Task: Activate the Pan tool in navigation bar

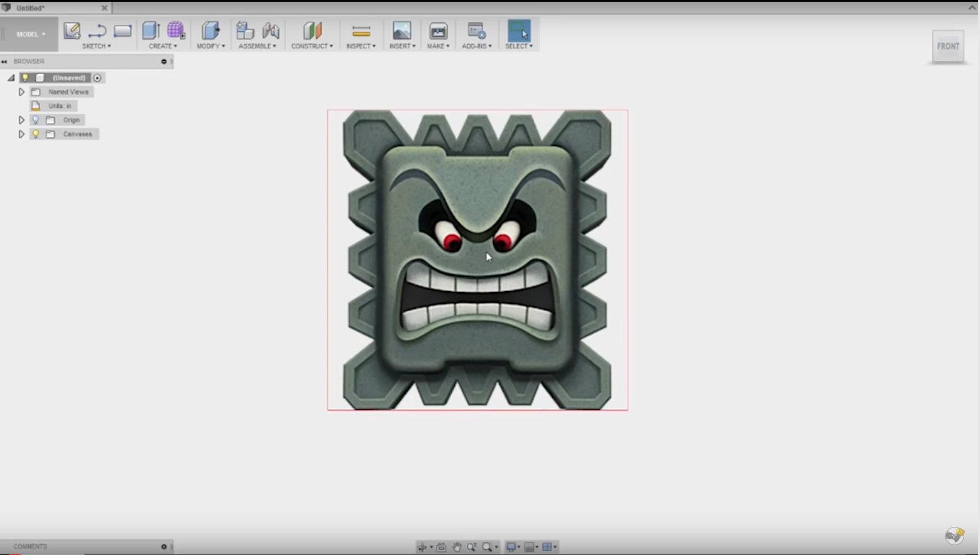Action: [x=456, y=547]
